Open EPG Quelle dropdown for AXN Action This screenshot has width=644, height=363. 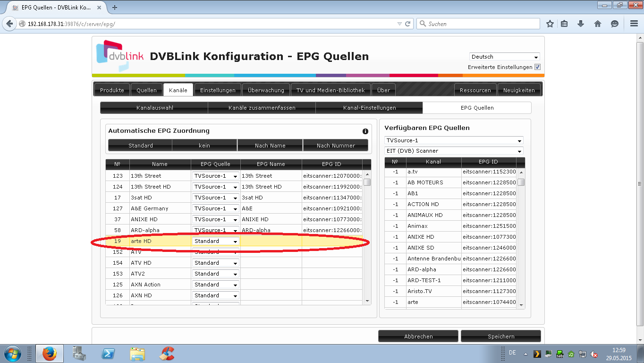click(x=216, y=285)
